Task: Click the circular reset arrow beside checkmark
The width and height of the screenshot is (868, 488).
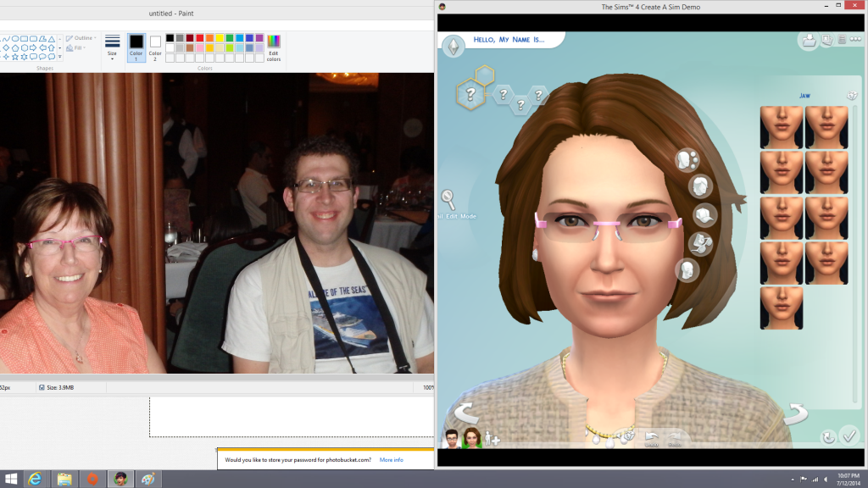Action: click(x=828, y=438)
